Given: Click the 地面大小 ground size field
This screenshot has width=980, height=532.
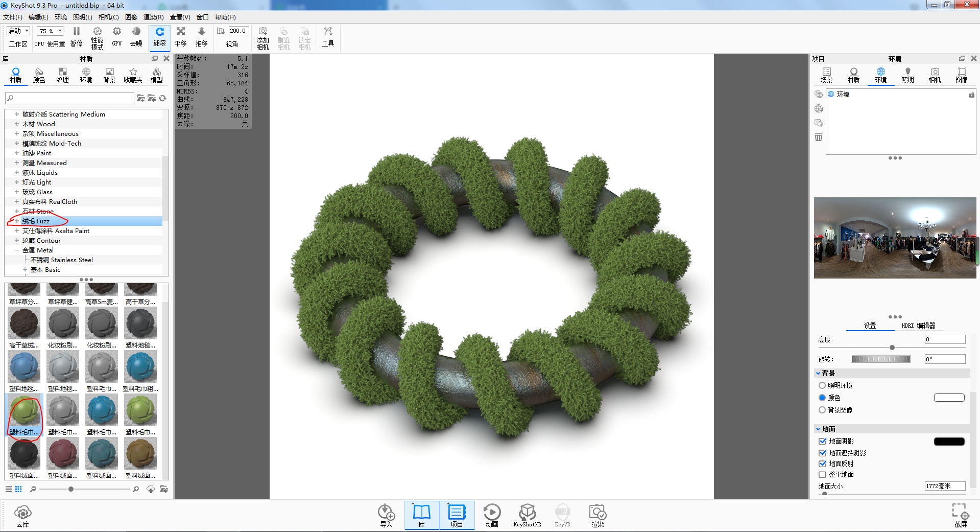Looking at the screenshot, I should pyautogui.click(x=945, y=486).
